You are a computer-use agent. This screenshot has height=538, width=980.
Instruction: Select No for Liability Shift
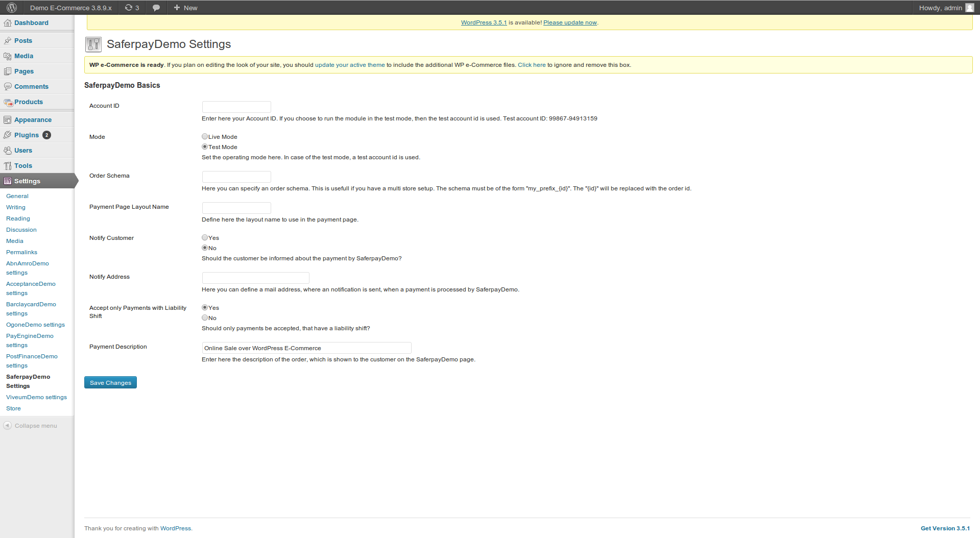click(205, 318)
